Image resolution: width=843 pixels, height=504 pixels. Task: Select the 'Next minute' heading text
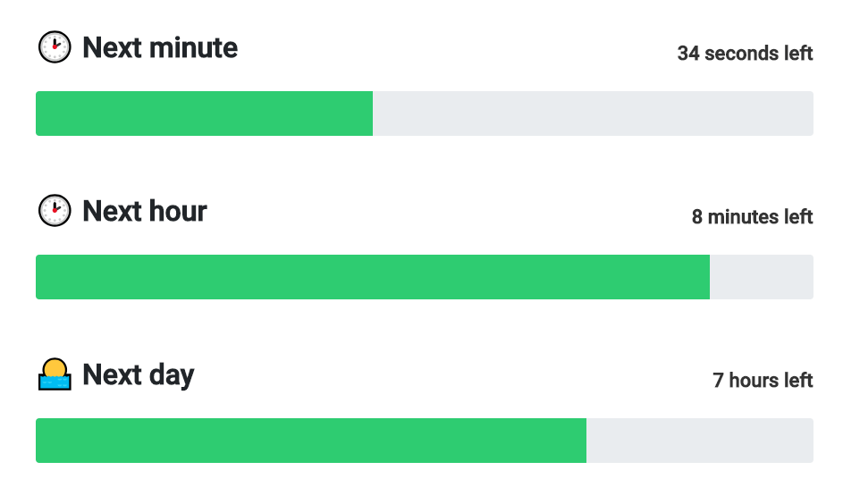point(160,47)
